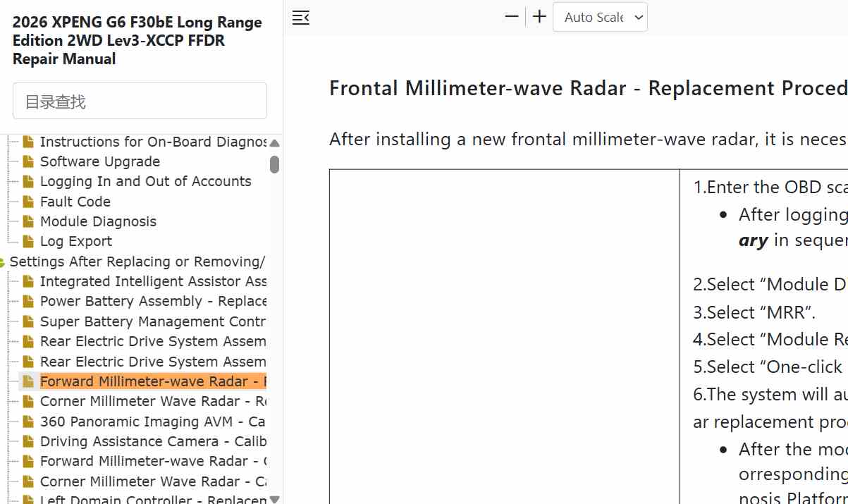Click the file icon beside Power Battery Assembly
Viewport: 848px width, 504px height.
click(x=28, y=301)
